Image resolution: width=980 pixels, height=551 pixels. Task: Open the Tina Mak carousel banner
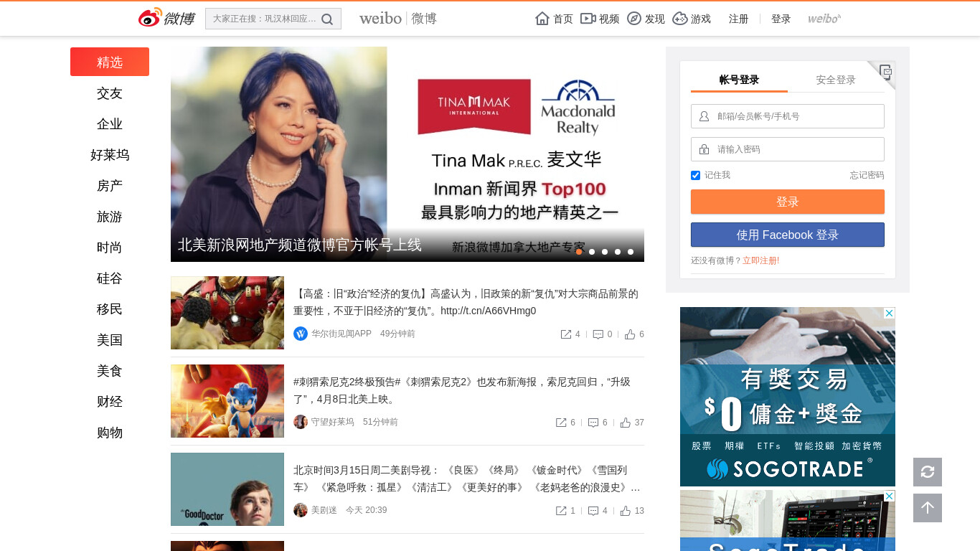407,154
